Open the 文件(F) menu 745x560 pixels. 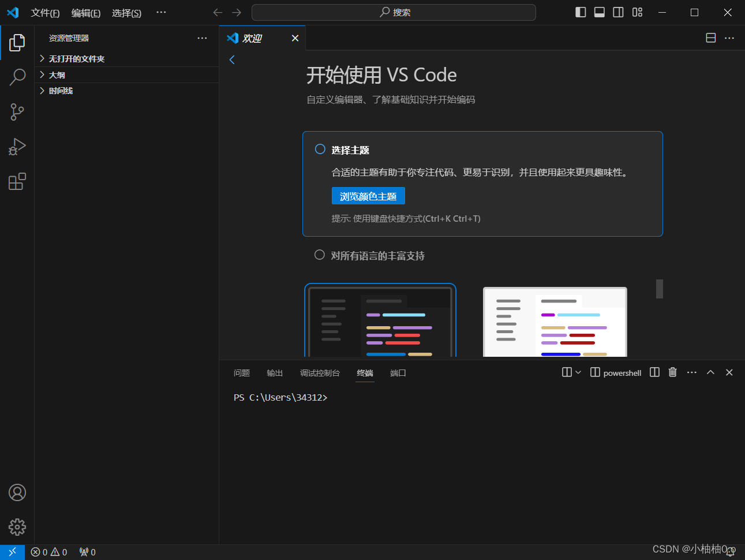[x=45, y=13]
